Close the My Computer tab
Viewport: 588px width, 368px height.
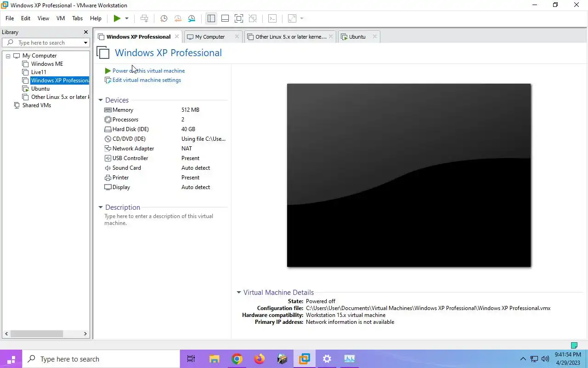pos(237,36)
